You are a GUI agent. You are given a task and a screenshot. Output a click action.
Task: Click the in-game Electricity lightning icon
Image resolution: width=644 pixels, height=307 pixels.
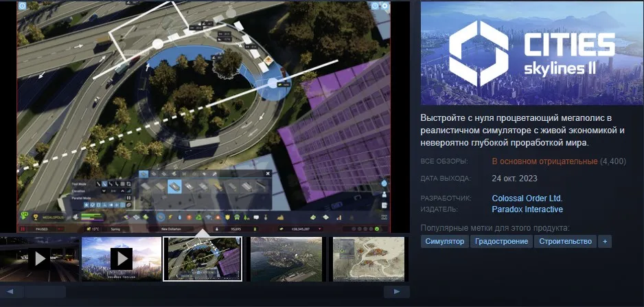point(170,217)
